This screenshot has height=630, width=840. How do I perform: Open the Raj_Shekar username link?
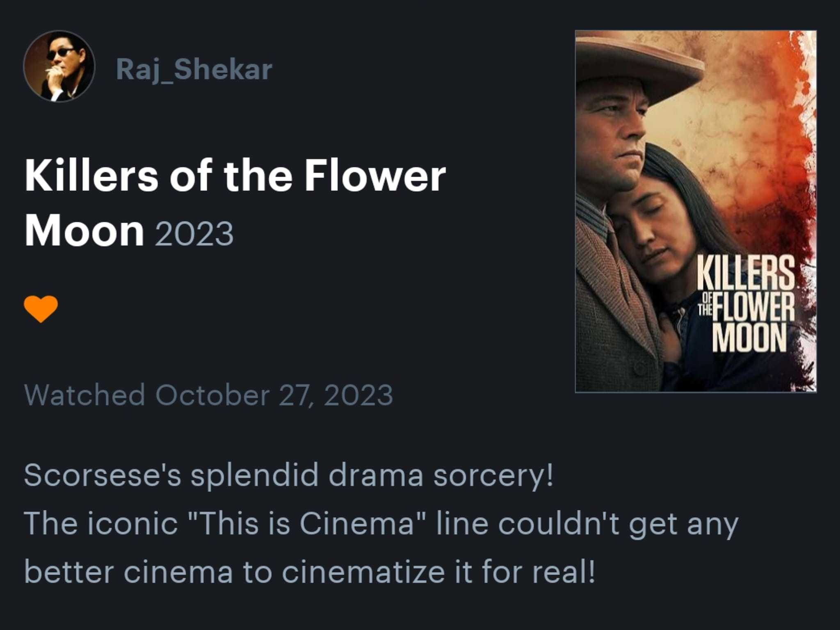[x=194, y=69]
